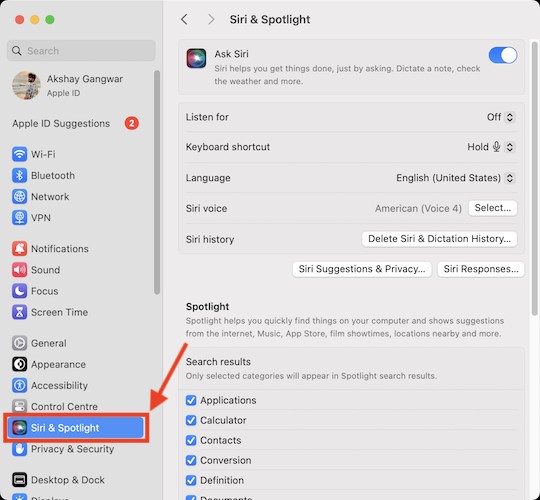This screenshot has width=540, height=500.
Task: Open Focus moon icon
Action: pos(19,291)
